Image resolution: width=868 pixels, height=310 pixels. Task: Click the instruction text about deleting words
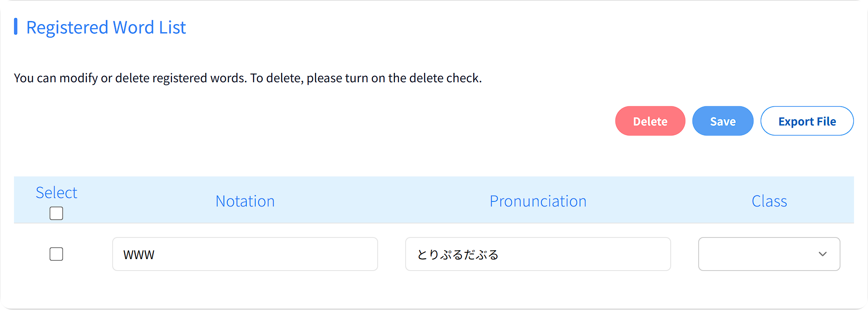pos(248,78)
